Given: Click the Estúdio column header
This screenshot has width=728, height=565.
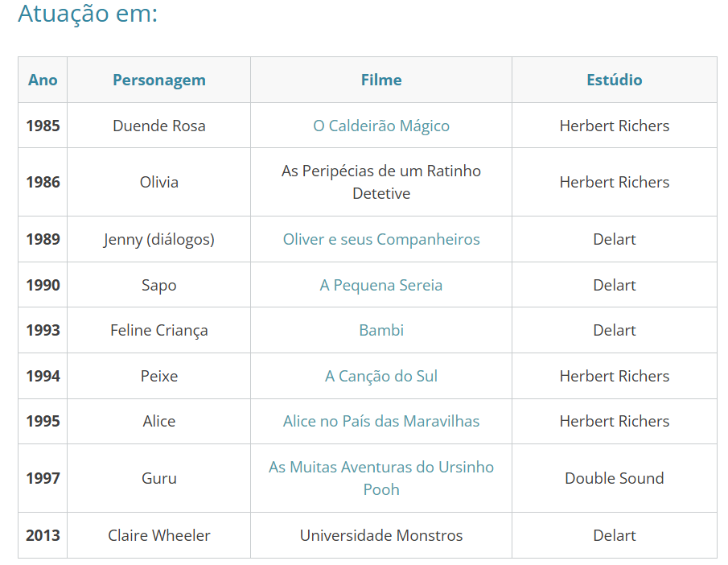Looking at the screenshot, I should coord(615,80).
